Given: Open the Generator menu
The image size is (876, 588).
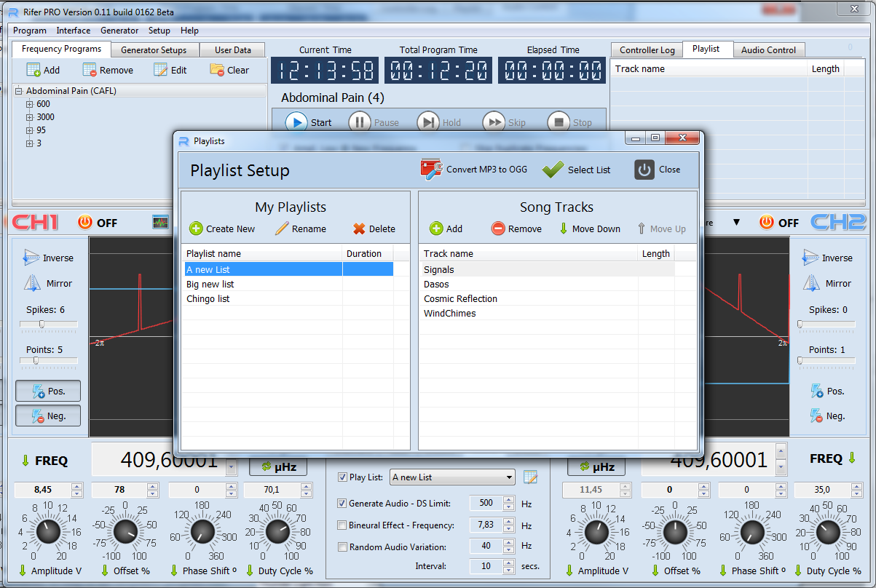Looking at the screenshot, I should point(119,31).
